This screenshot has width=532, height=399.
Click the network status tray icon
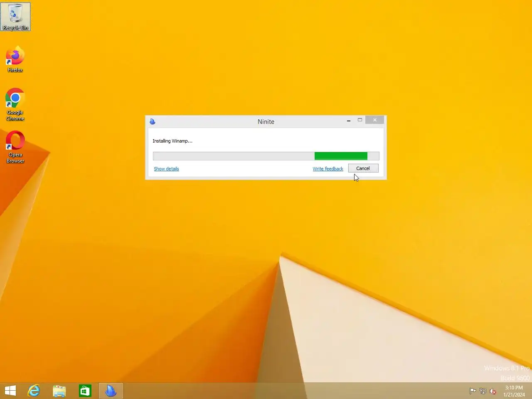click(x=483, y=391)
